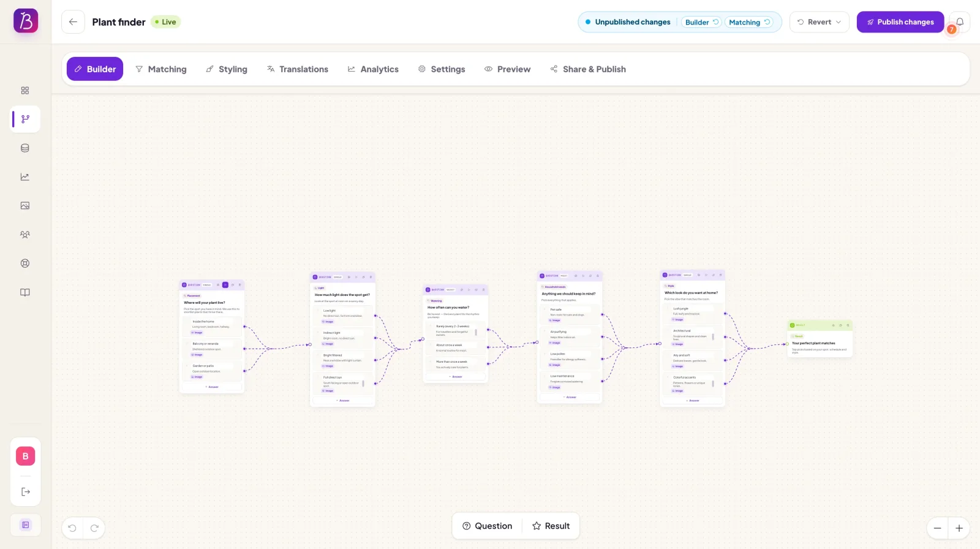Select the flow branch icon in sidebar
The height and width of the screenshot is (549, 980).
(x=25, y=119)
